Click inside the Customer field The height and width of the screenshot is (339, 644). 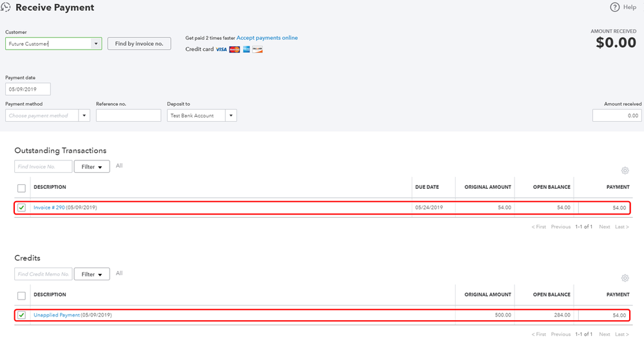[x=48, y=44]
